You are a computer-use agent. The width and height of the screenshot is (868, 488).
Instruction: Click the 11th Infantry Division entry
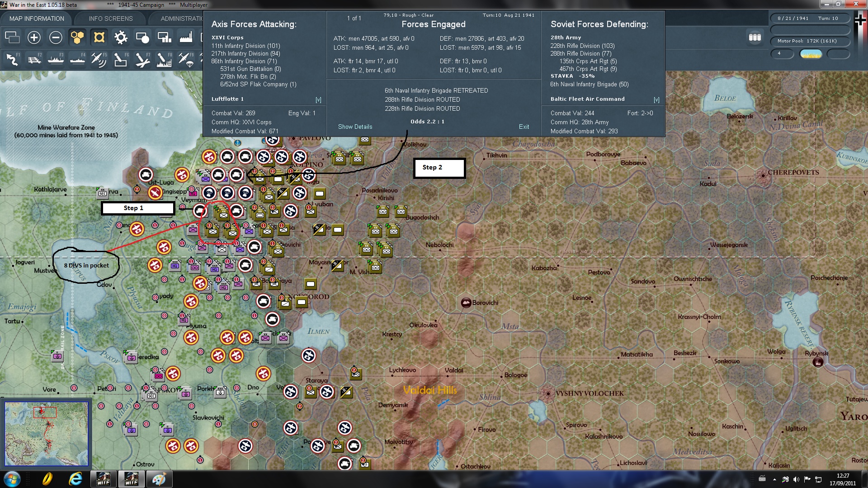[245, 46]
